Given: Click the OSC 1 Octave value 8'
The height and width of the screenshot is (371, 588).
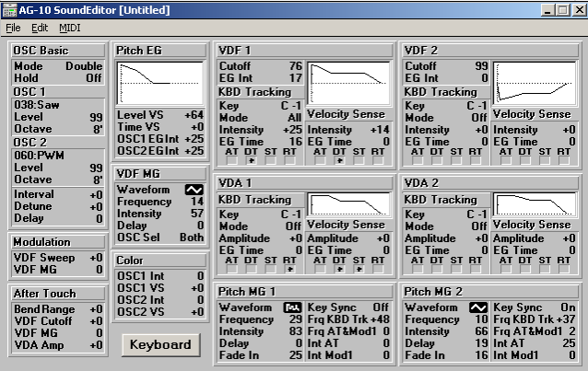Looking at the screenshot, I should 98,129.
